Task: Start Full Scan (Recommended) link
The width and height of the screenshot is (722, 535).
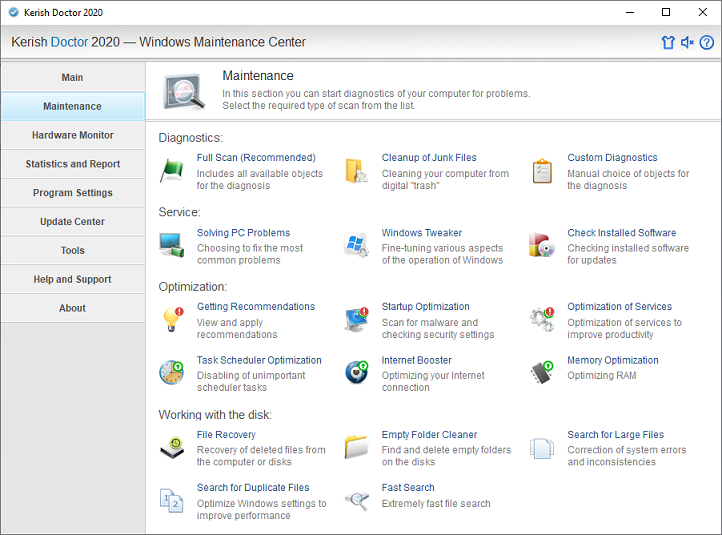Action: [256, 157]
